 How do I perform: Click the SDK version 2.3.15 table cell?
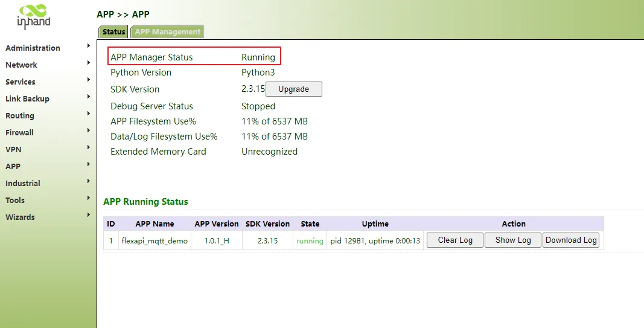tap(267, 241)
